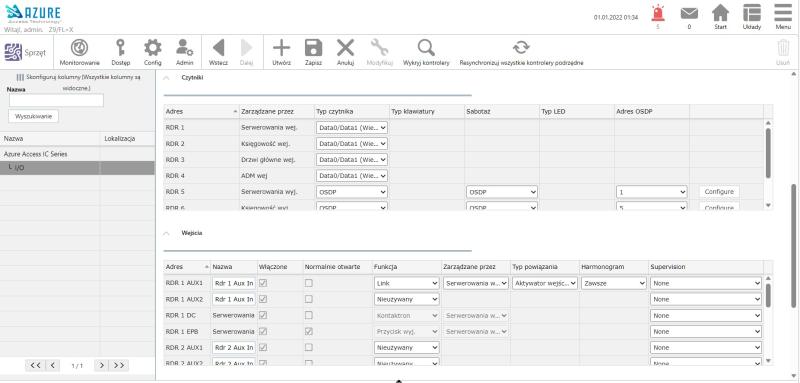Click the main page vertical scrollbar

[793, 245]
